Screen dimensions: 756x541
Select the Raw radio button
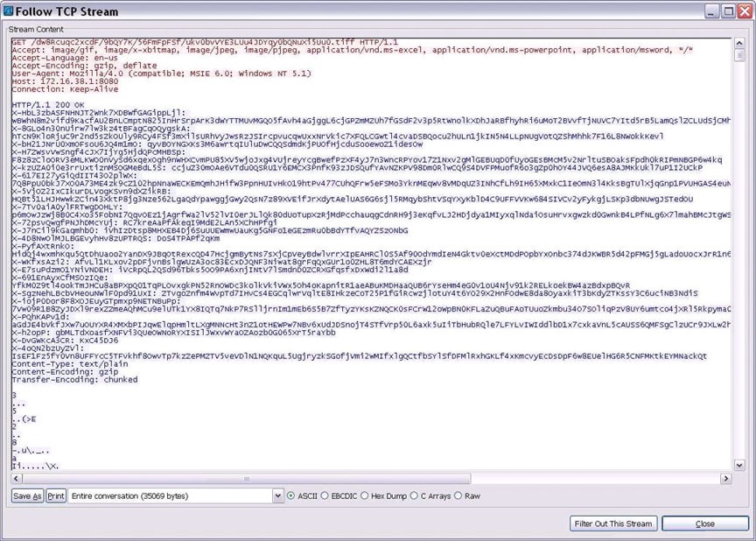click(x=458, y=495)
